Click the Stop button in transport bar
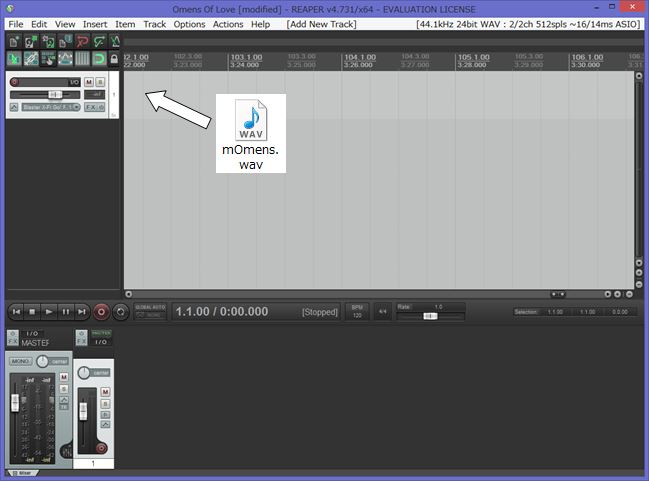 tap(32, 312)
